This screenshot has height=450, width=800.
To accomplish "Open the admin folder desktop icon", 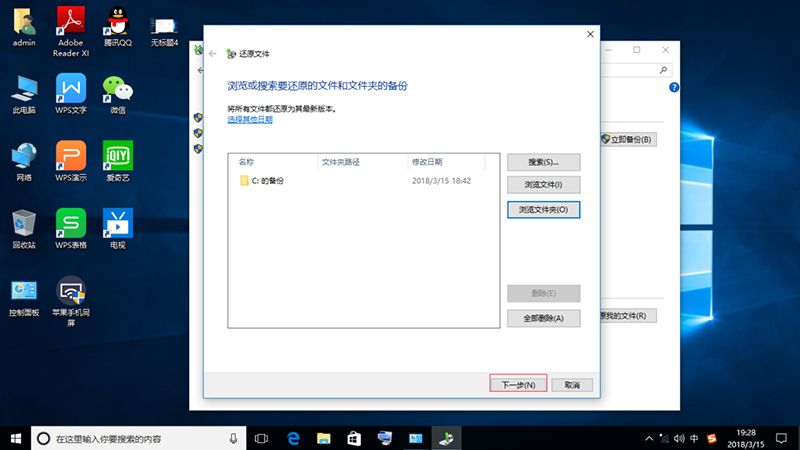I will (x=24, y=27).
